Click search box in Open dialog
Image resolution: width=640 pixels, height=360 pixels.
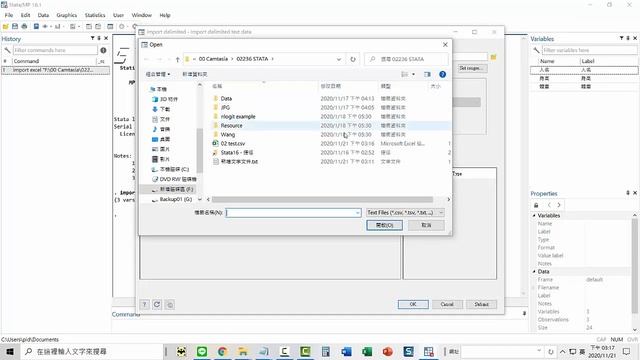(x=406, y=59)
